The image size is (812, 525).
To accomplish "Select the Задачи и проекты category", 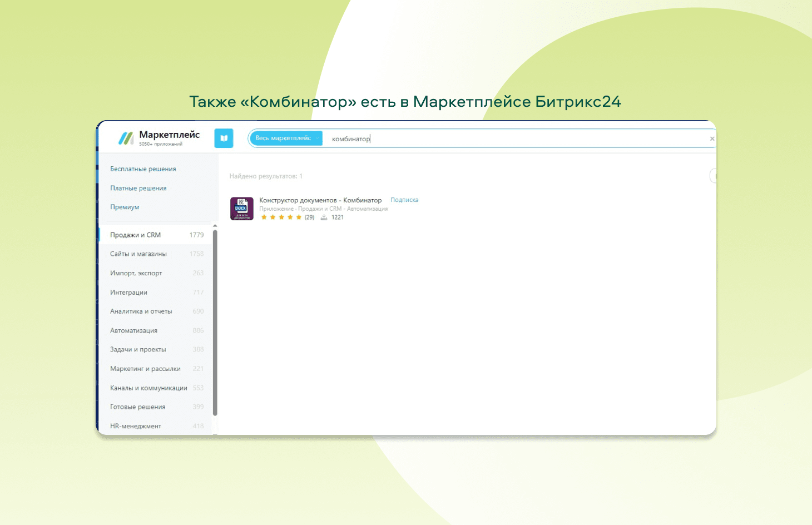I will point(156,350).
